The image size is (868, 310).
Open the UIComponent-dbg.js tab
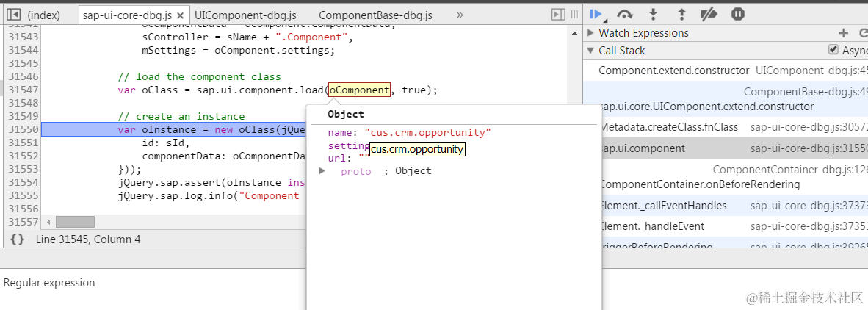[x=246, y=15]
